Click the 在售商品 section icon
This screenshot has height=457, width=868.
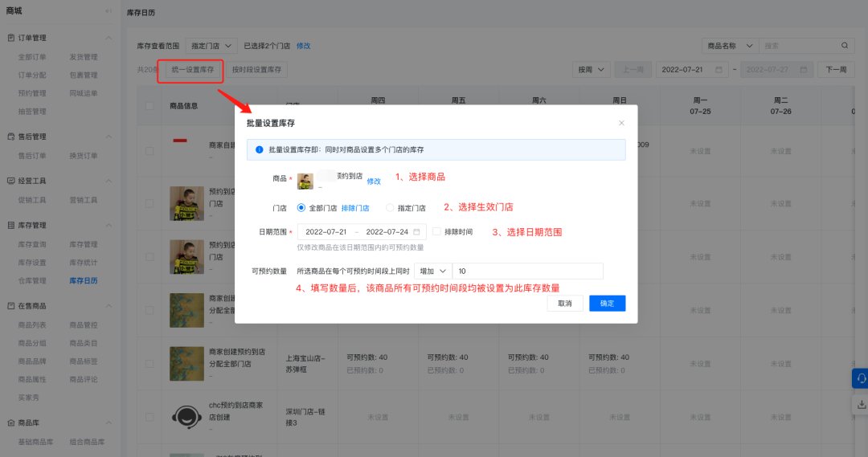(10, 306)
